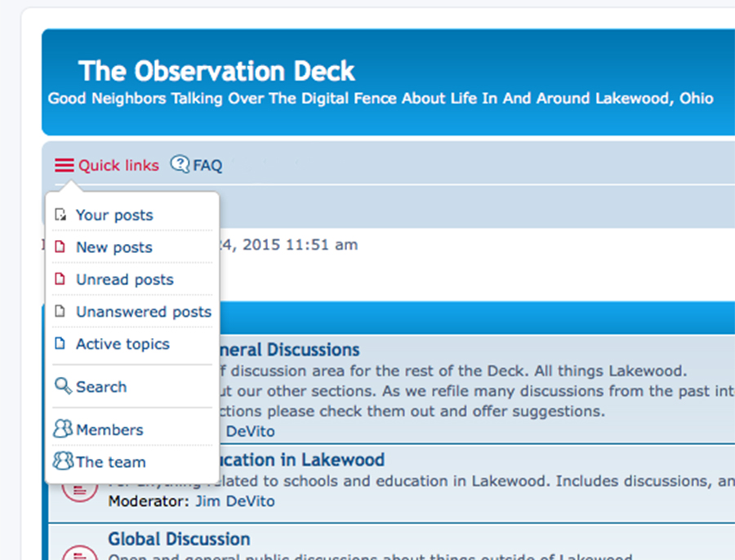Click the red hamburger menu icon
Screen dimensions: 735x560
(x=65, y=166)
